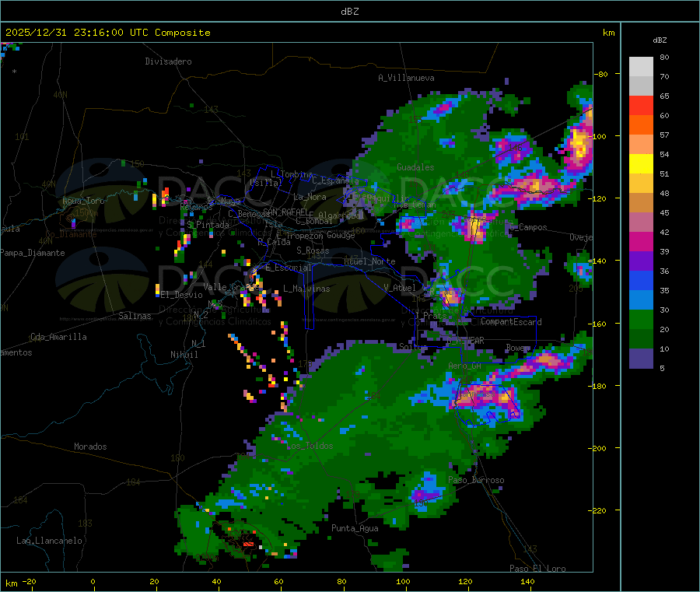Click the L_Malvinas map label
The width and height of the screenshot is (700, 592).
(x=306, y=289)
